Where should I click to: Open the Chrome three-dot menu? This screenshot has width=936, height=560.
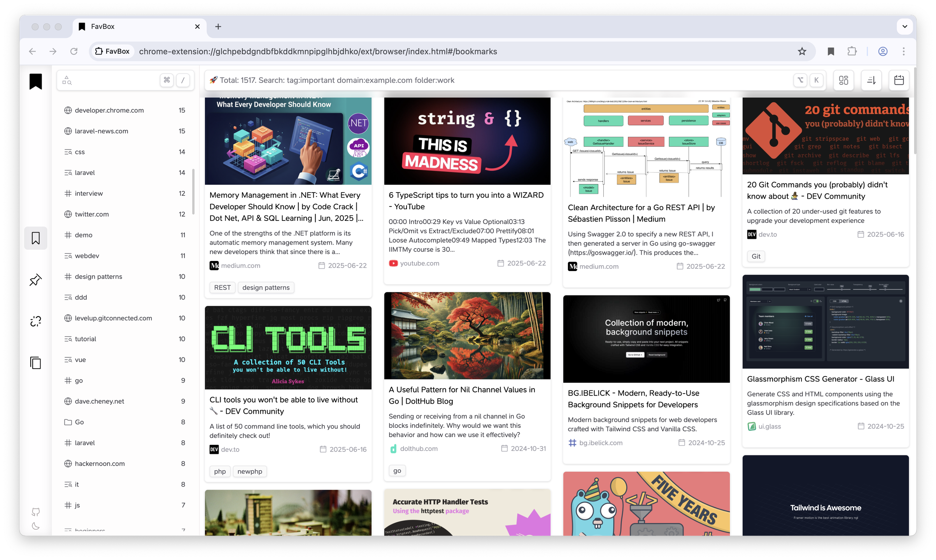(x=903, y=51)
